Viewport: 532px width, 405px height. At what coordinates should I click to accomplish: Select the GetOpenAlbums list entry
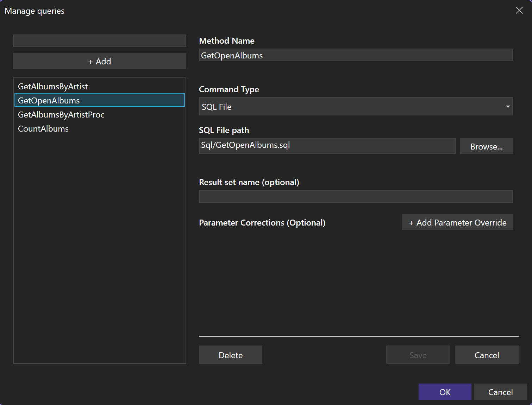click(100, 100)
